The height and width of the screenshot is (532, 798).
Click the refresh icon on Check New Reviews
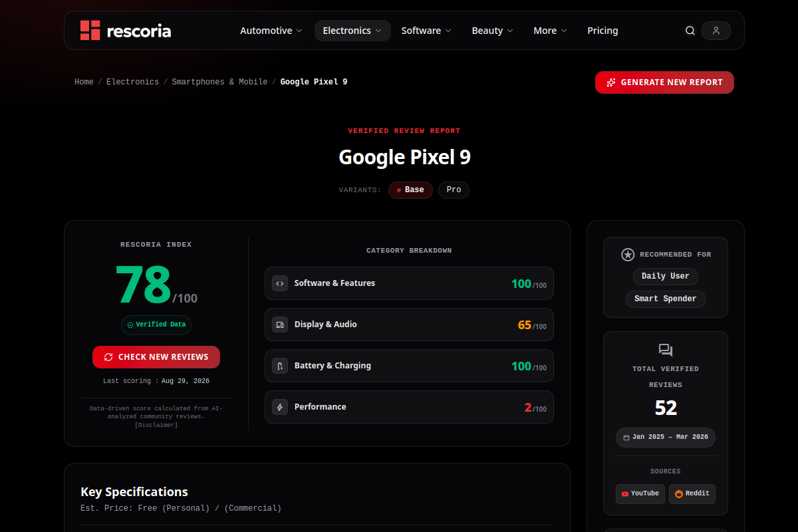tap(108, 357)
